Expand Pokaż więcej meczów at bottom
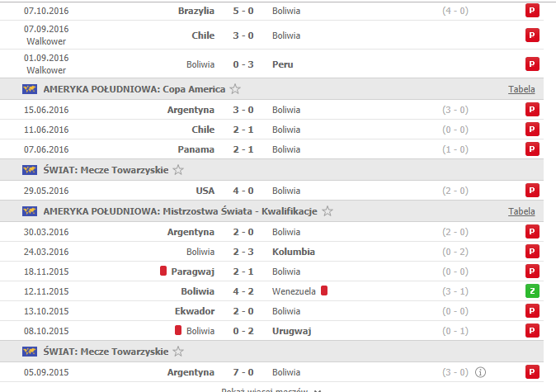556x392 pixels. click(271, 390)
